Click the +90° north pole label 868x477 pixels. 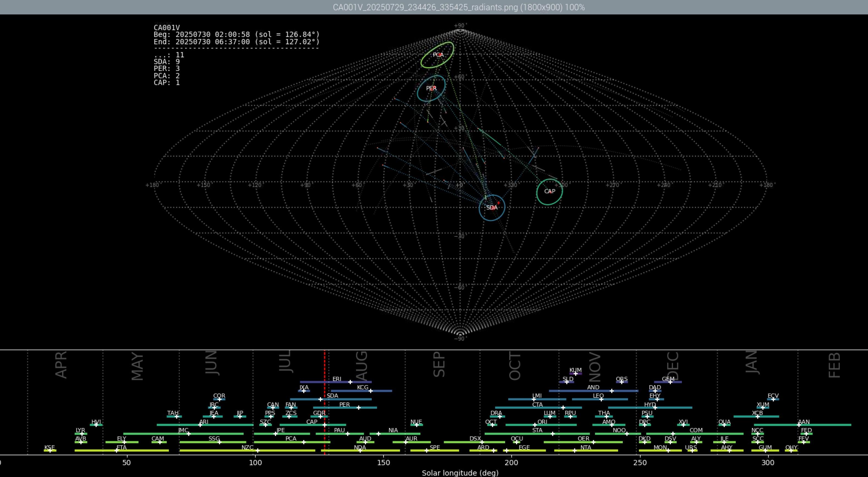[x=460, y=26]
